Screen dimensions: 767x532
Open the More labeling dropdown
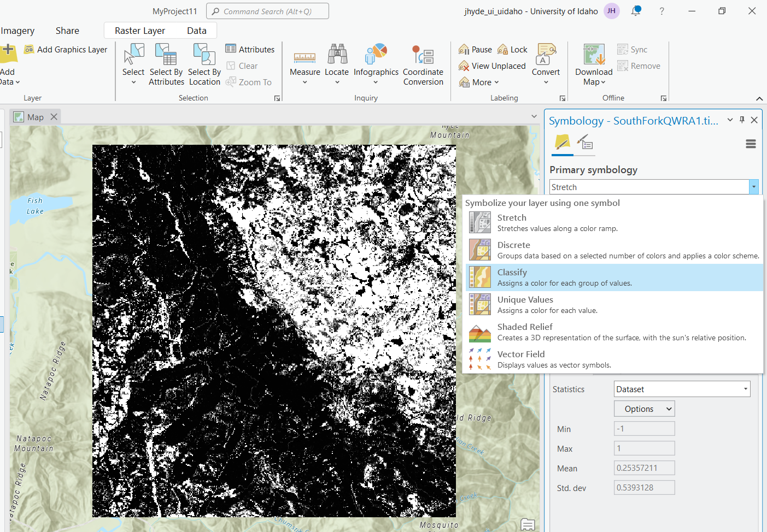479,82
